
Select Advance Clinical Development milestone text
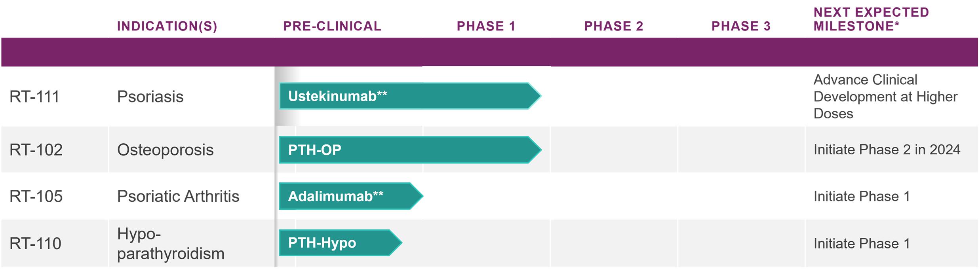[885, 97]
